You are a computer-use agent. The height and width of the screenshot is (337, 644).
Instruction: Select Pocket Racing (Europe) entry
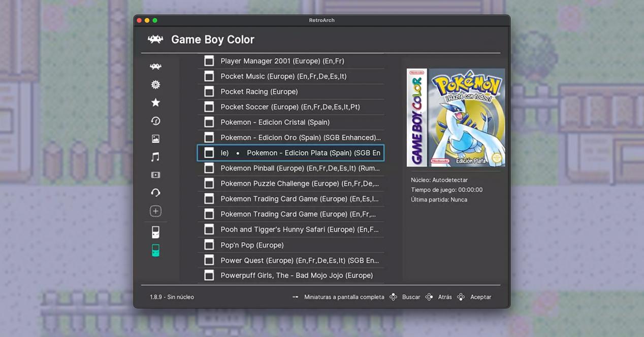click(x=291, y=91)
